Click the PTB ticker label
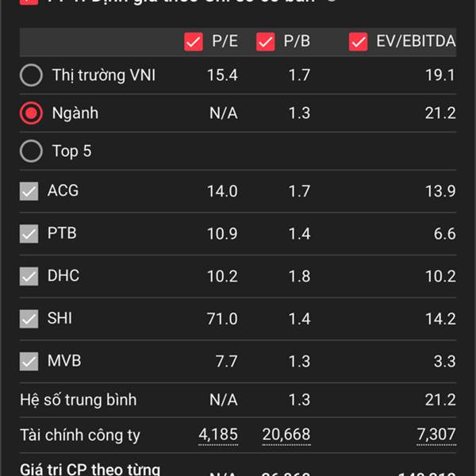This screenshot has height=476, width=476. pyautogui.click(x=62, y=233)
